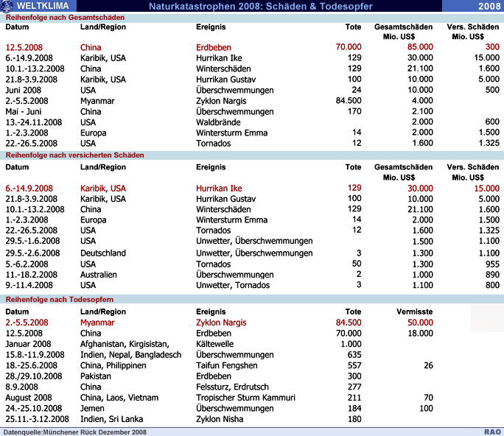Click the "Januar 2008" date cell
Image resolution: width=504 pixels, height=436 pixels.
tap(28, 344)
